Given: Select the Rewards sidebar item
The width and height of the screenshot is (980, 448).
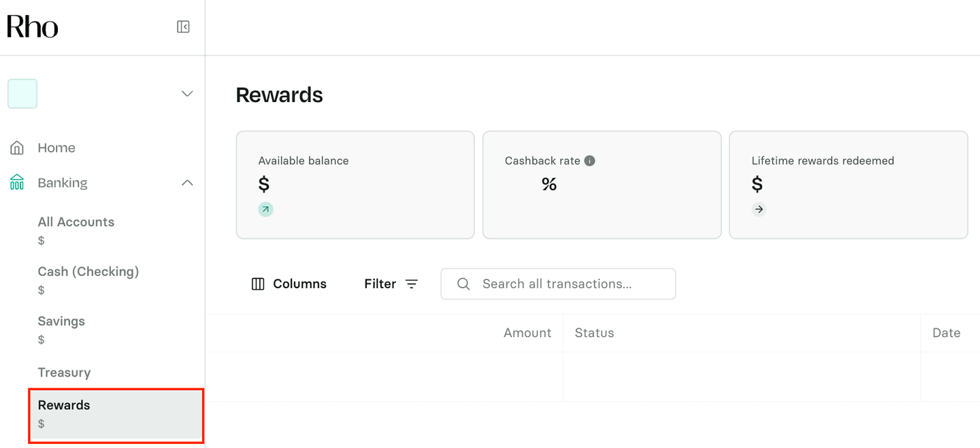Looking at the screenshot, I should 64,406.
